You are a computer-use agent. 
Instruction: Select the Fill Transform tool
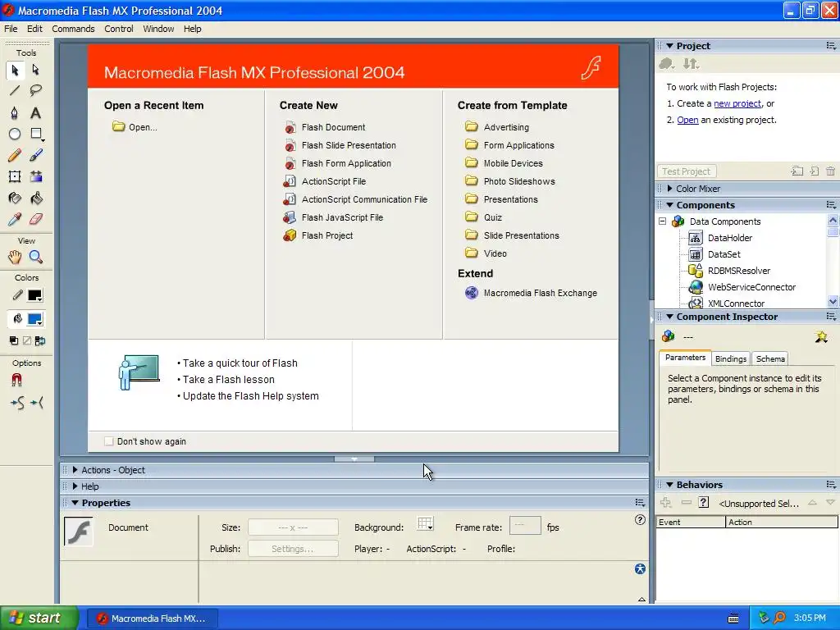[36, 177]
